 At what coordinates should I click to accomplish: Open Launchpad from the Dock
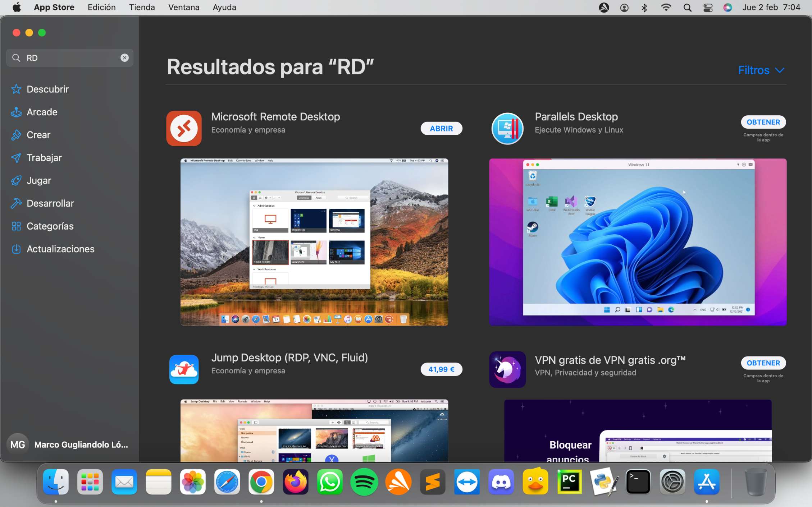tap(90, 482)
